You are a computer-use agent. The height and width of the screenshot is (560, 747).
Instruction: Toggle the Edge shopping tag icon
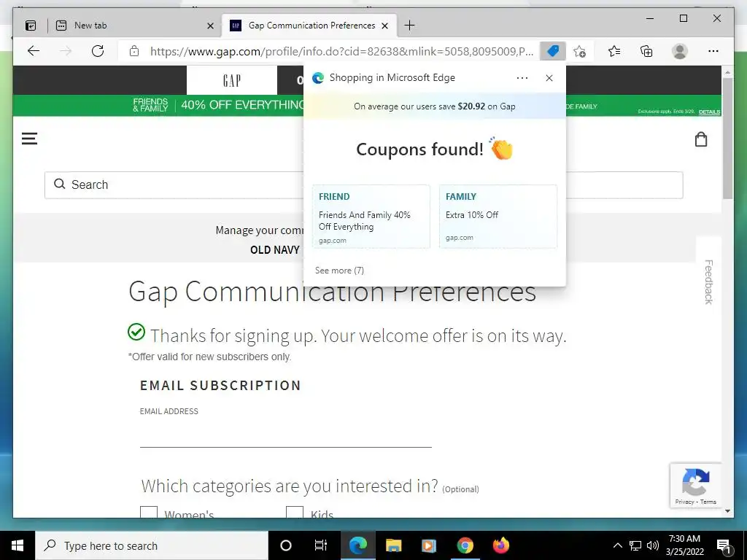(553, 51)
